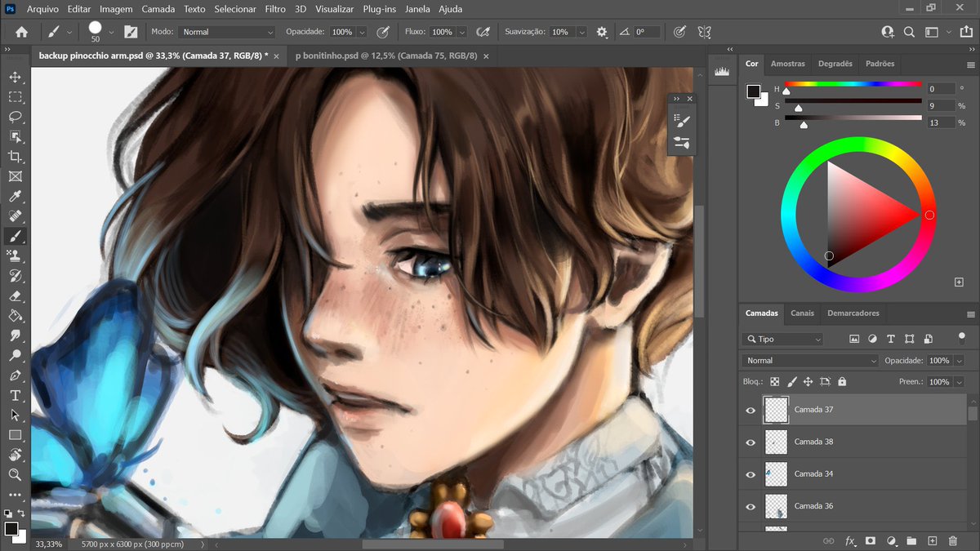Click the brightness B slider bar
This screenshot has height=551, width=980.
click(x=853, y=118)
